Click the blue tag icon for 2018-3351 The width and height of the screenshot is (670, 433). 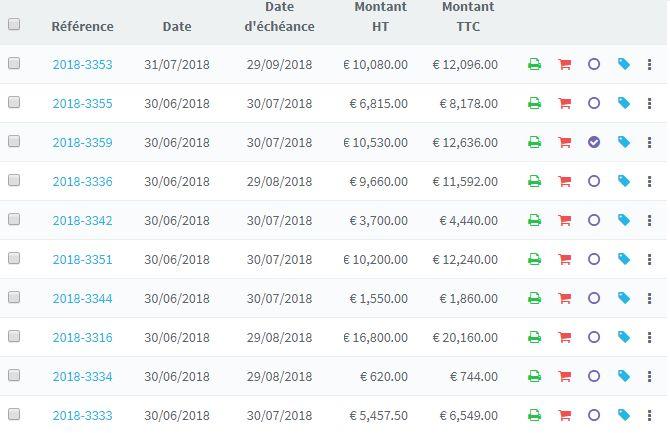pos(624,259)
